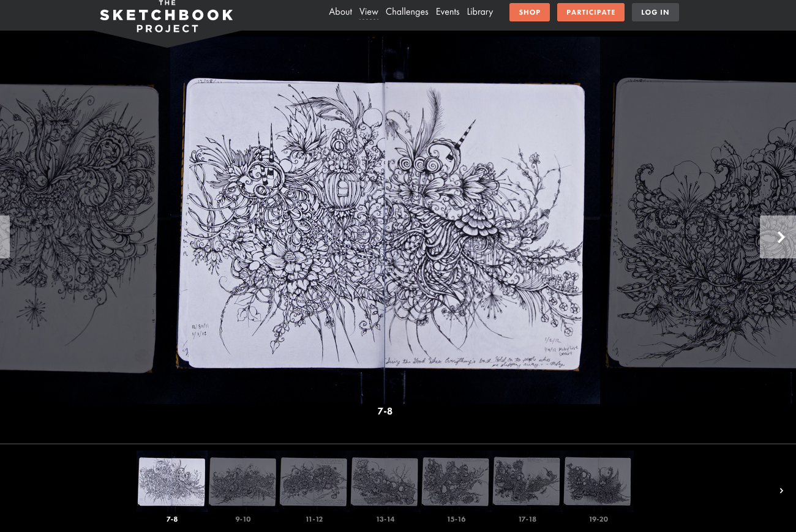Go to the Challenges page
Screen dimensions: 796x532
point(407,12)
